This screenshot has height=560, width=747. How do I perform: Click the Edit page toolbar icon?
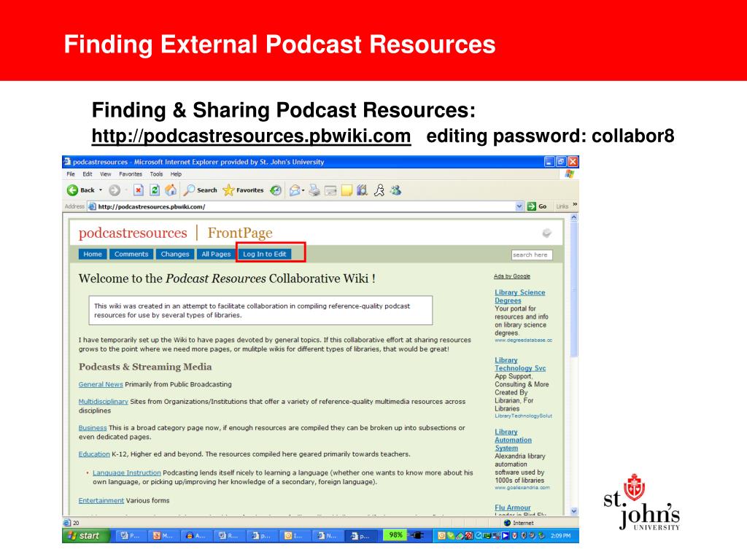click(x=330, y=191)
